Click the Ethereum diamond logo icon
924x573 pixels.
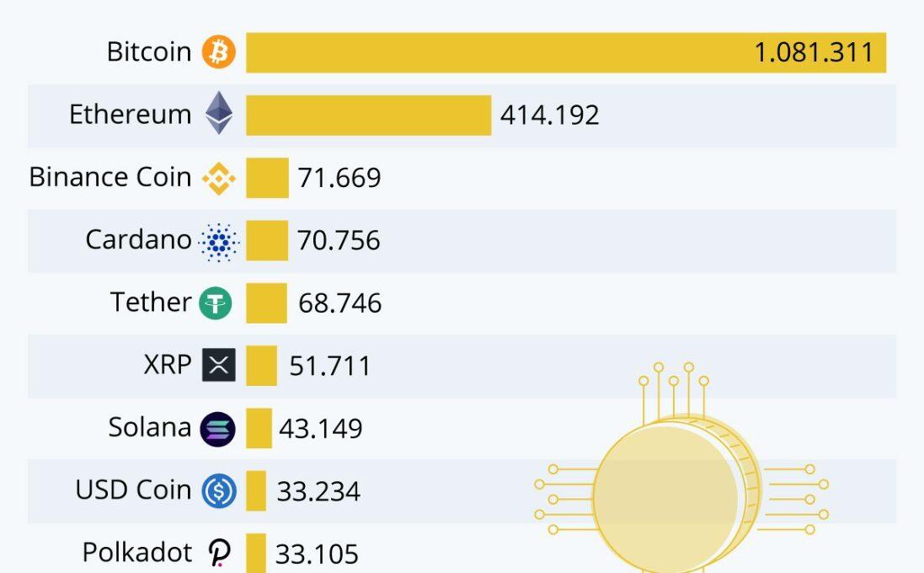(x=219, y=113)
